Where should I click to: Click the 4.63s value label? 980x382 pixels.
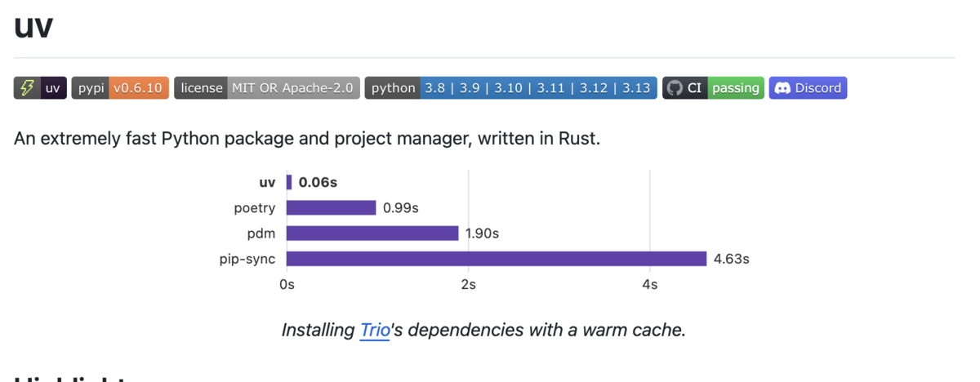point(731,259)
